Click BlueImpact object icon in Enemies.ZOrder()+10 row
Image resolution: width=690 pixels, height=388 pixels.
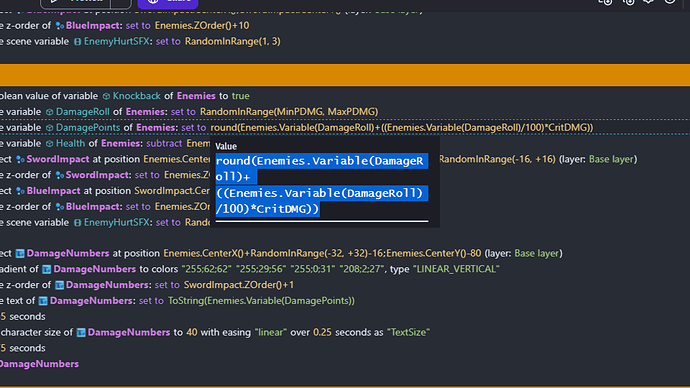(60, 26)
